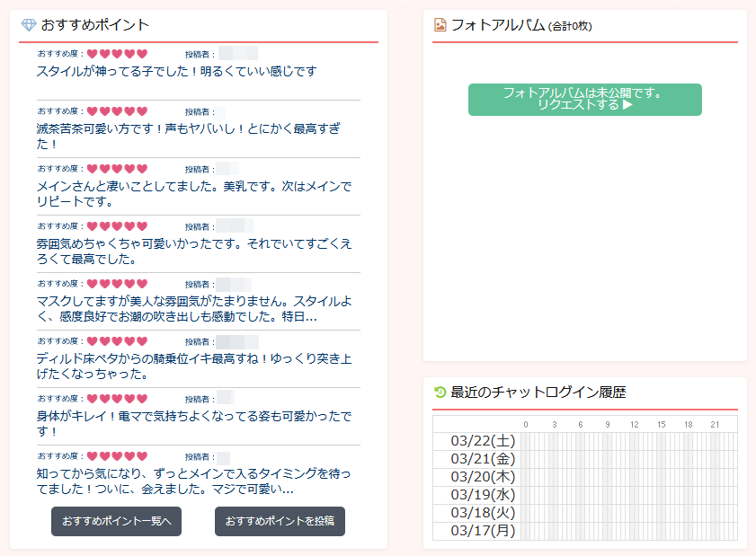Click the green chat login history icon
This screenshot has height=556, width=756.
(x=440, y=393)
